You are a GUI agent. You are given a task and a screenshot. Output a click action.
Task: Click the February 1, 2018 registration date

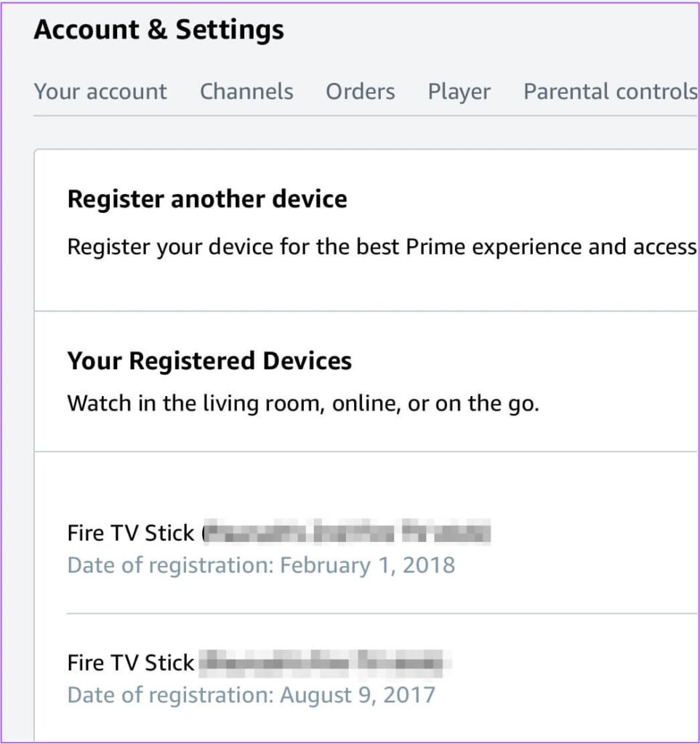point(260,565)
